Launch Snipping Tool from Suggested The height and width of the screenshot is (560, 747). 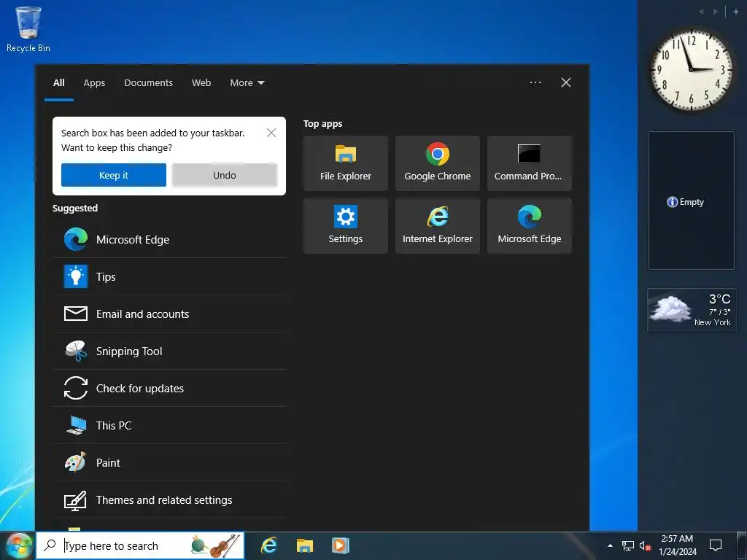point(169,351)
